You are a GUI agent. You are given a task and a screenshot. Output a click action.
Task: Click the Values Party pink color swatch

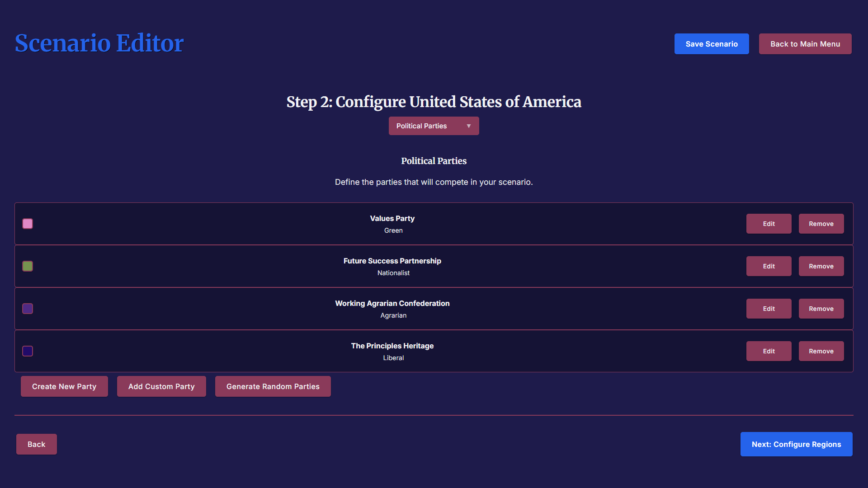[x=28, y=224]
